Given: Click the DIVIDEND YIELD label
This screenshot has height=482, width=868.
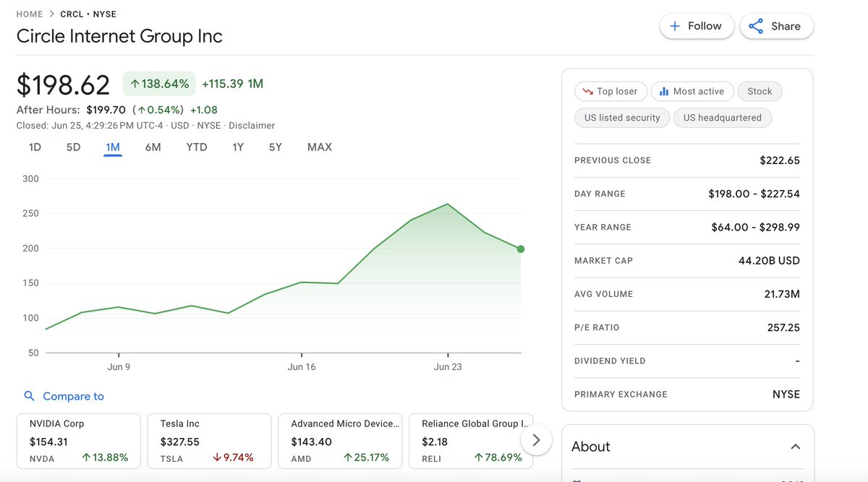Looking at the screenshot, I should [x=610, y=361].
